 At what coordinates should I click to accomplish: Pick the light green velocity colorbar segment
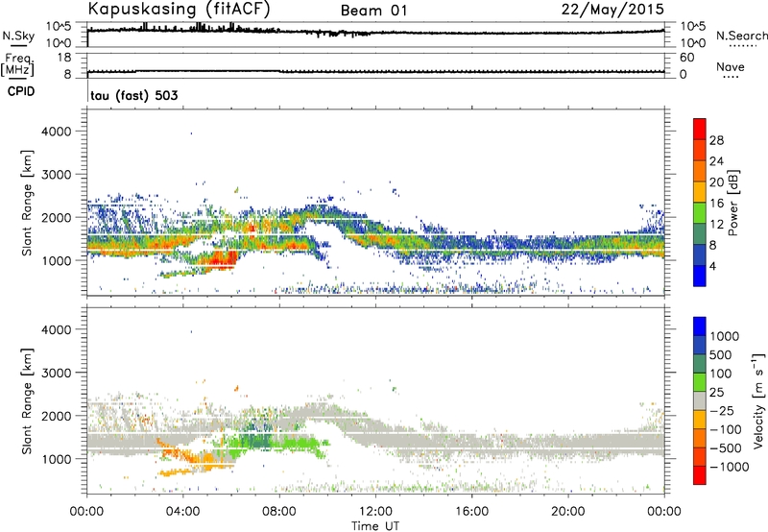700,382
